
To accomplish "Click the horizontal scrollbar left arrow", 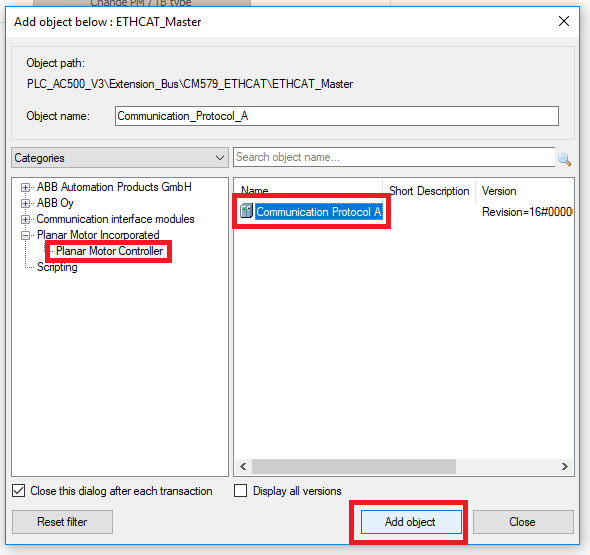I will (x=243, y=467).
